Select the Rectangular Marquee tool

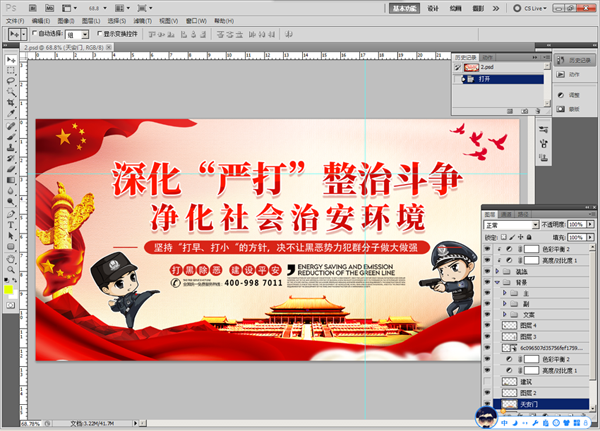tap(11, 70)
